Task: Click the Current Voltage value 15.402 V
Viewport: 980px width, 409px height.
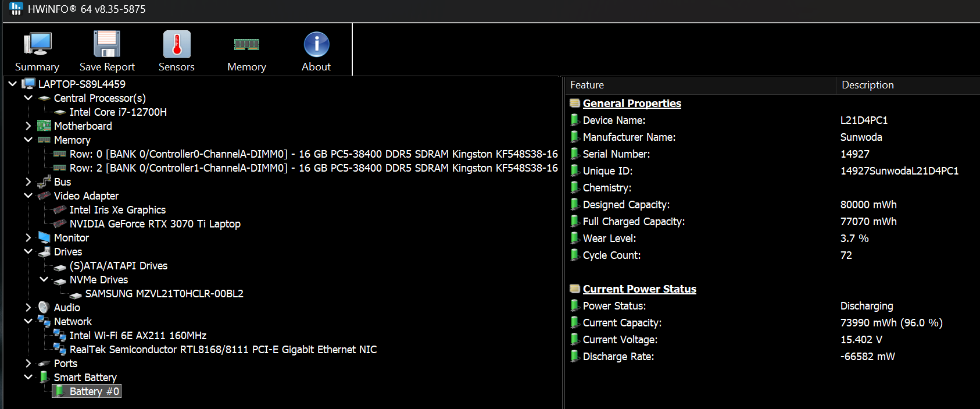Action: (x=861, y=339)
